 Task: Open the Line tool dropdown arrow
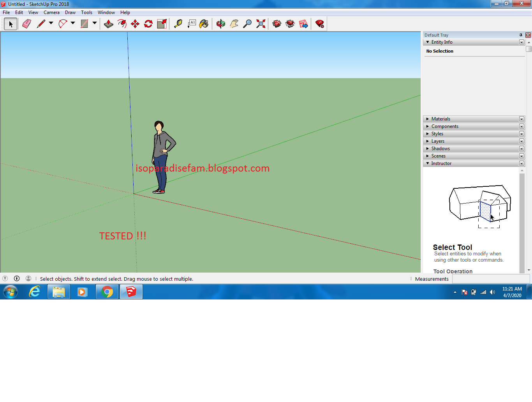pyautogui.click(x=51, y=23)
